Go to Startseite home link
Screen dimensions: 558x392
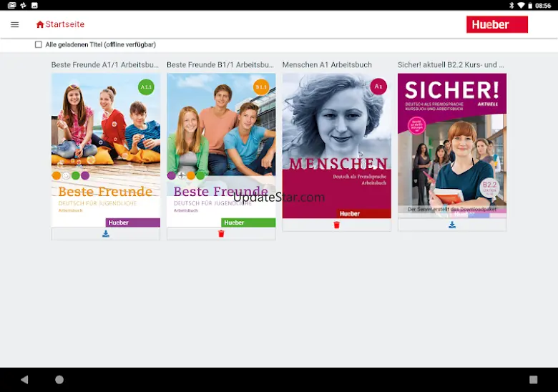[60, 24]
